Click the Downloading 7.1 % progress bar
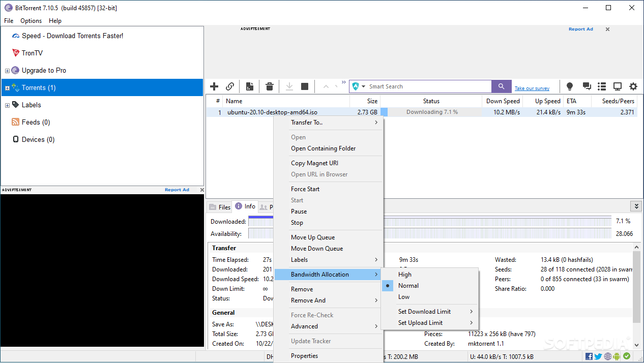 431,112
